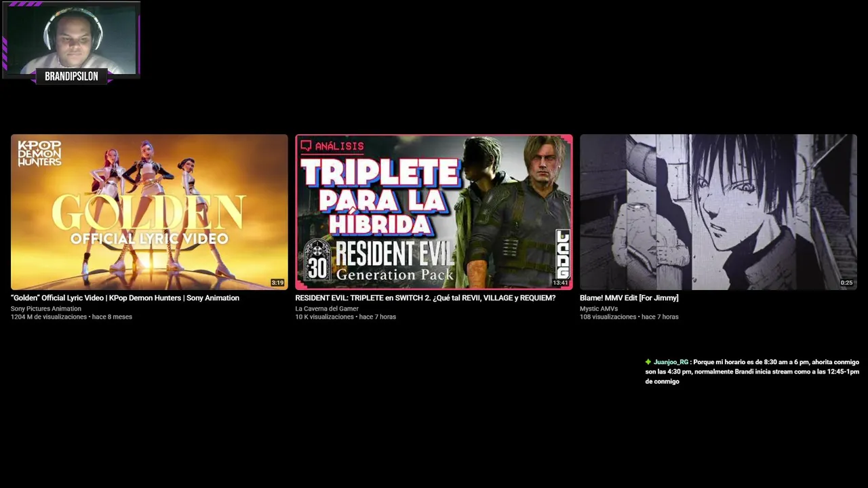Image resolution: width=868 pixels, height=488 pixels.
Task: Click "108 visualizaciones" text
Action: point(608,317)
